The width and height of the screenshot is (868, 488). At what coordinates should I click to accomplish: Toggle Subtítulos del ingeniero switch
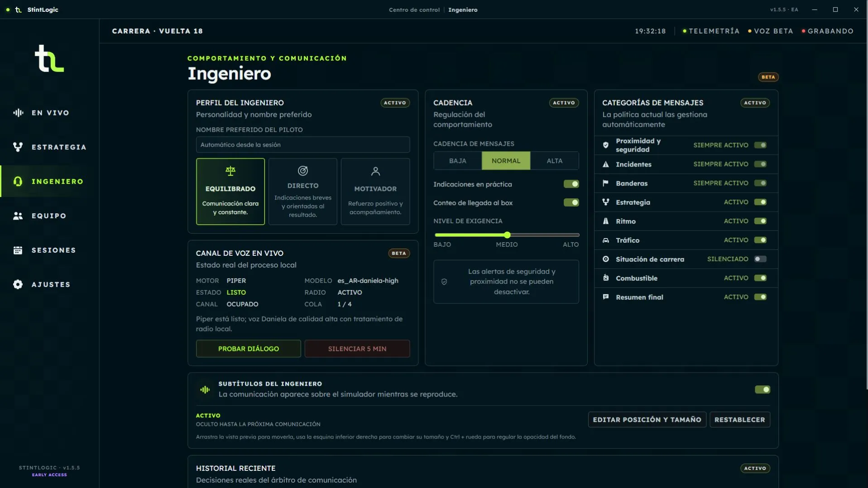[762, 389]
